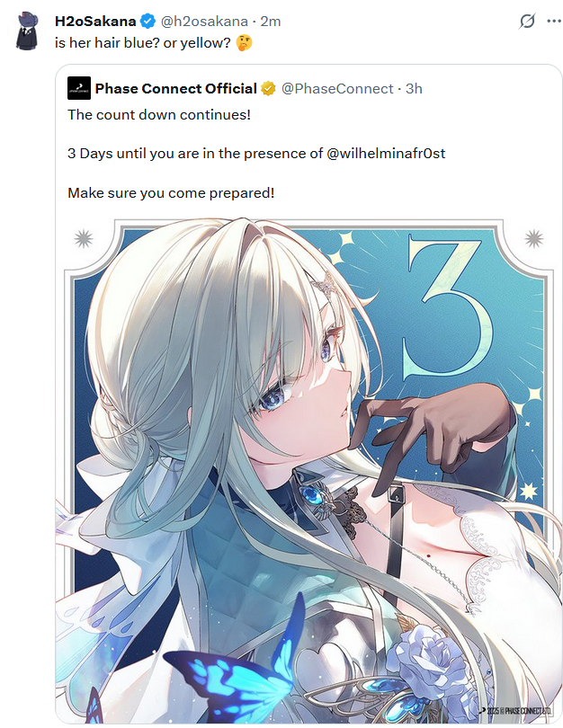Click the @PhaseConnect handle

click(337, 88)
